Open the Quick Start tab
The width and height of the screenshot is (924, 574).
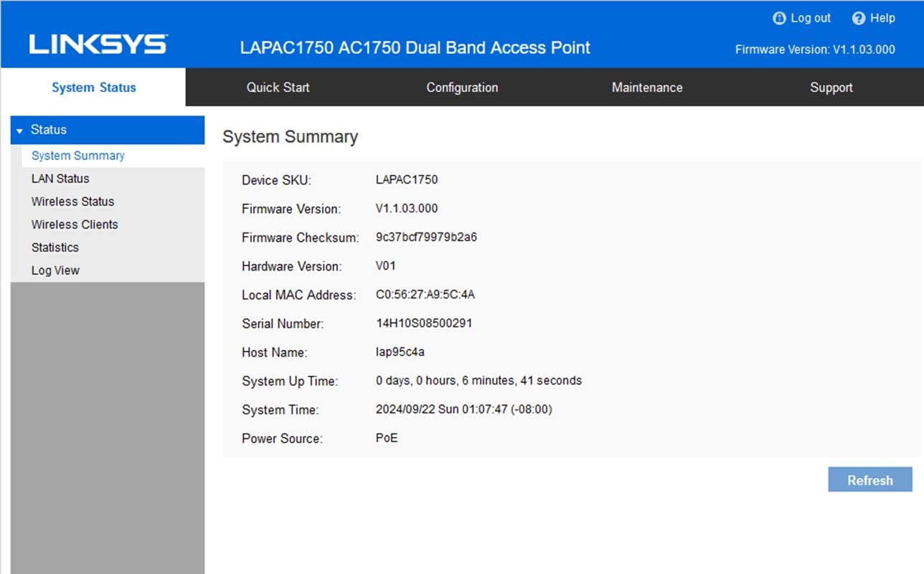(278, 88)
